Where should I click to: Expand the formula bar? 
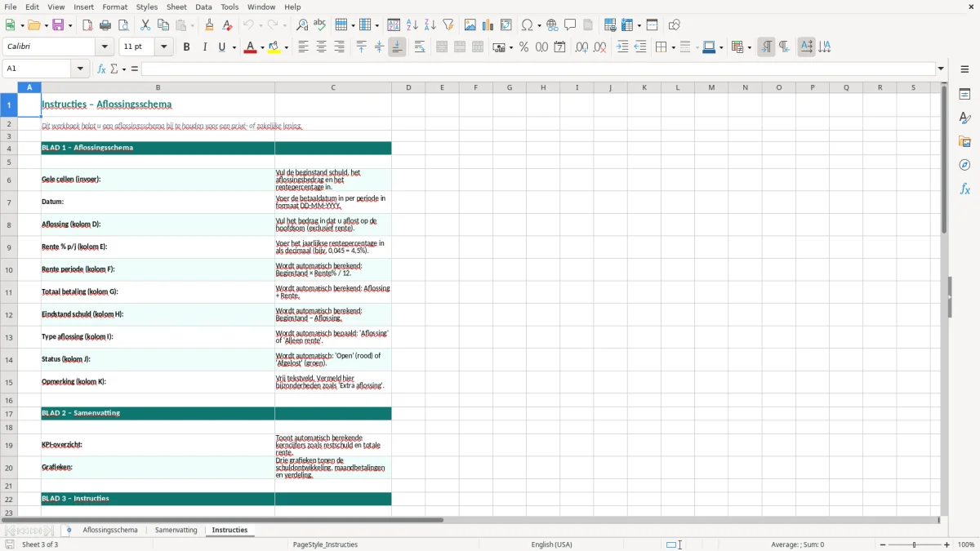pyautogui.click(x=942, y=69)
